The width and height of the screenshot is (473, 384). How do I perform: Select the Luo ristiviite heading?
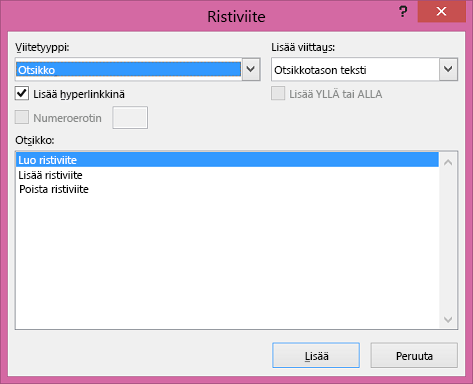click(x=227, y=160)
